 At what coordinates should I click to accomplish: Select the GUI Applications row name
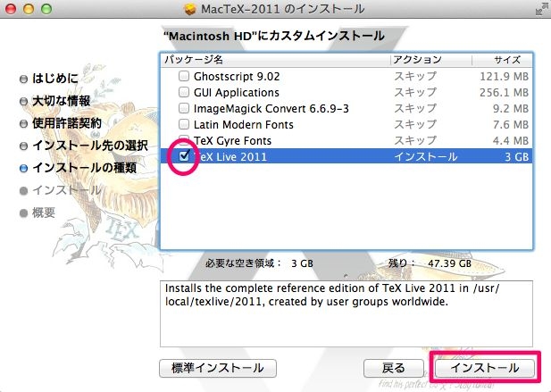pos(236,92)
